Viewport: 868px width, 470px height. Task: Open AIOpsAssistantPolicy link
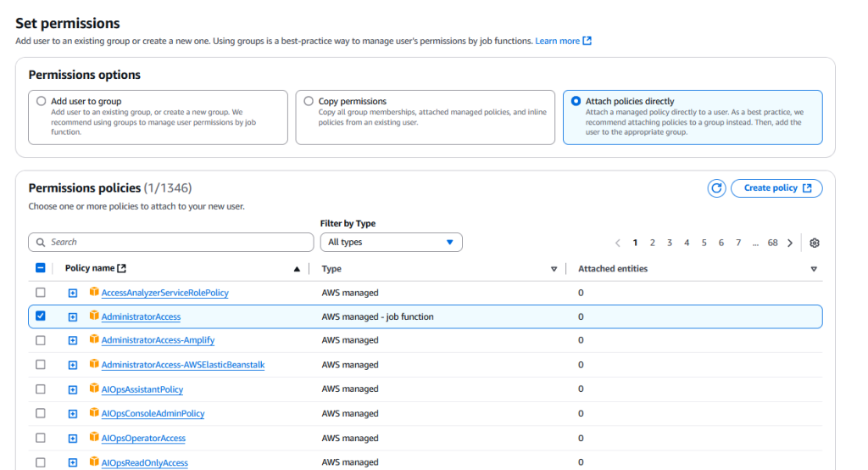point(142,389)
